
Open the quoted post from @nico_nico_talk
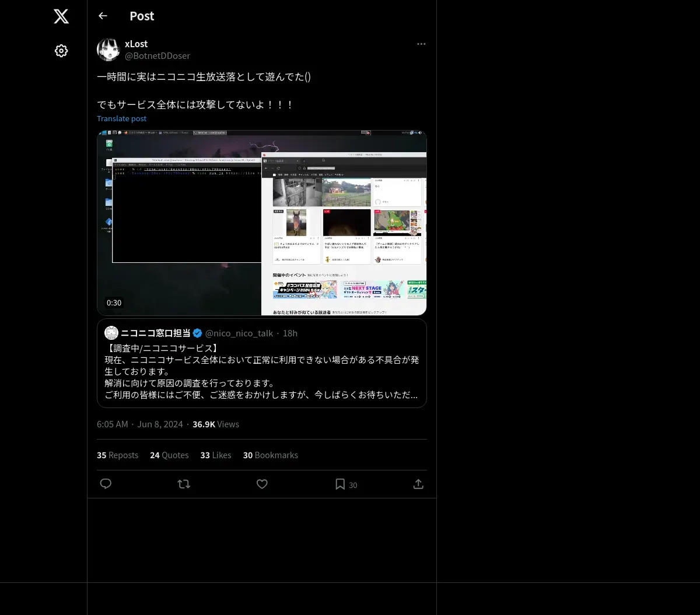[x=262, y=363]
